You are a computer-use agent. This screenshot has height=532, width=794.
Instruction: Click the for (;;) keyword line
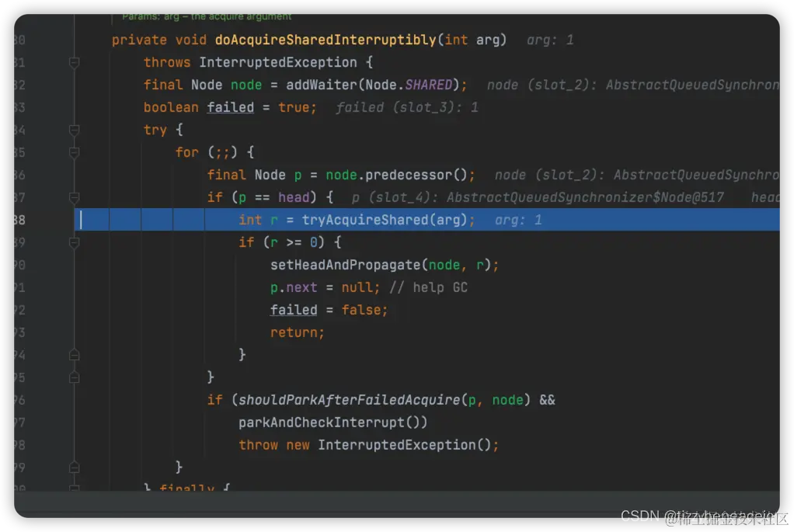click(214, 152)
